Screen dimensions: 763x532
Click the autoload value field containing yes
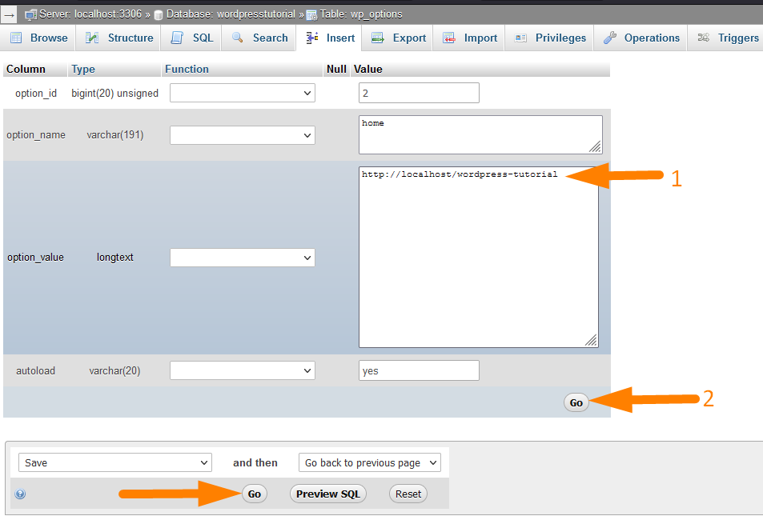419,370
